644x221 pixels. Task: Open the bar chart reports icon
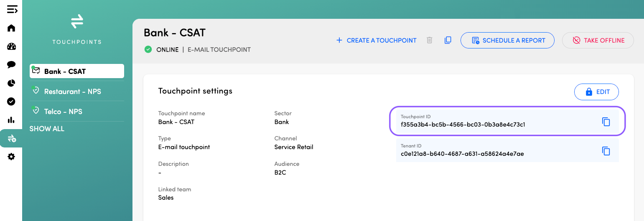pos(11,120)
